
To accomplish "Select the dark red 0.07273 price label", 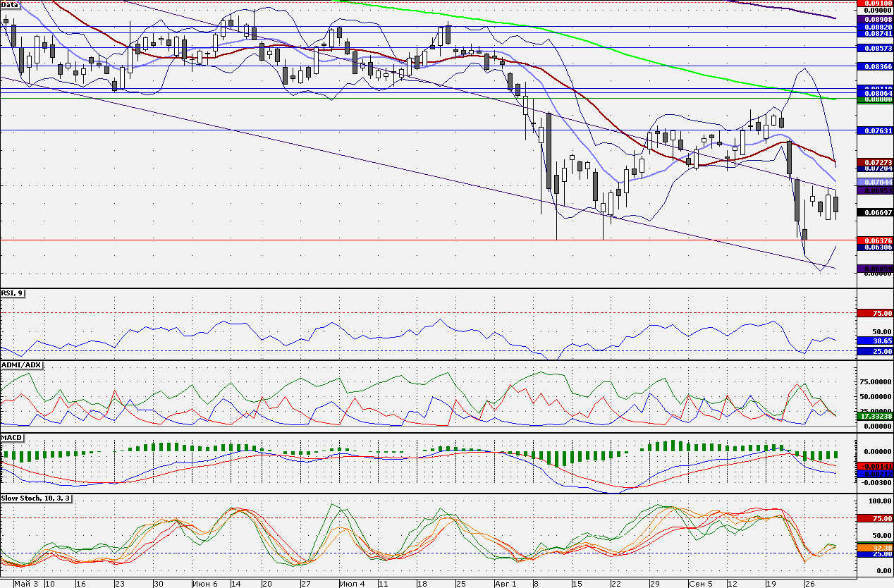I will tap(875, 162).
